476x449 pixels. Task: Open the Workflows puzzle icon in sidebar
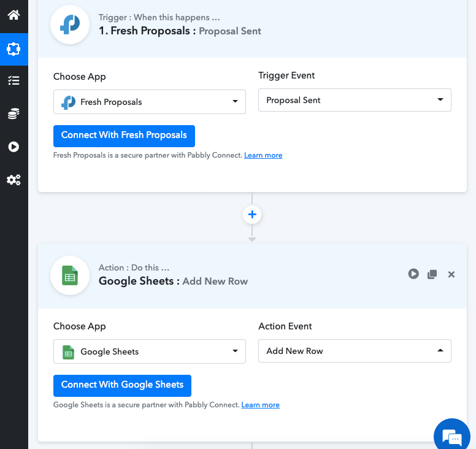(13, 49)
